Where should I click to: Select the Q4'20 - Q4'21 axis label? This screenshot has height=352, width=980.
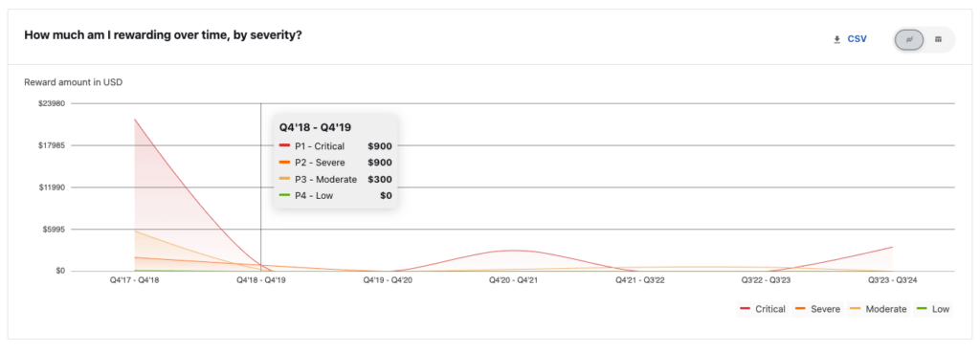click(x=514, y=281)
